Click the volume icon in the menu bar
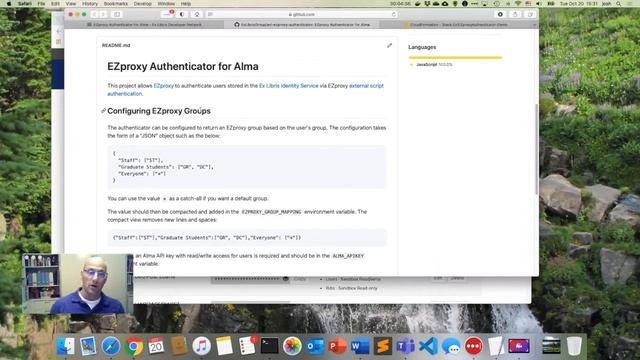This screenshot has height=360, width=640. pyautogui.click(x=539, y=3)
